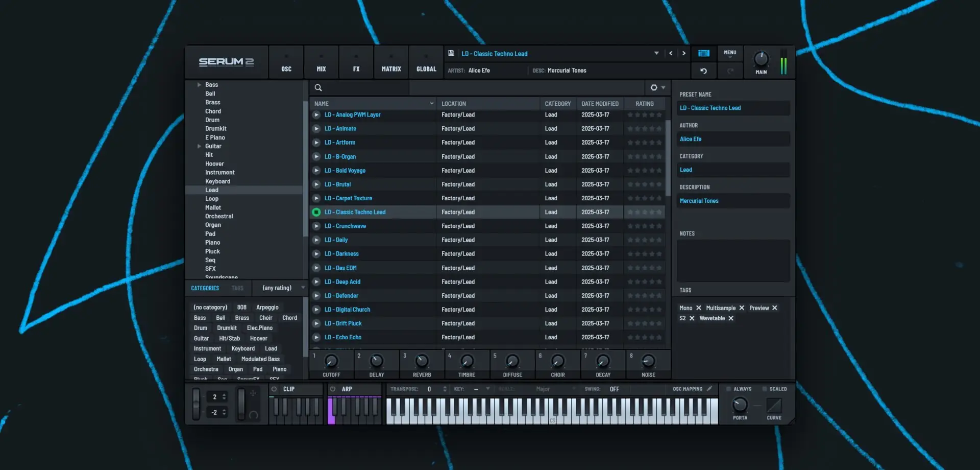This screenshot has height=470, width=980.
Task: Click inside the NOTES field
Action: pyautogui.click(x=732, y=261)
